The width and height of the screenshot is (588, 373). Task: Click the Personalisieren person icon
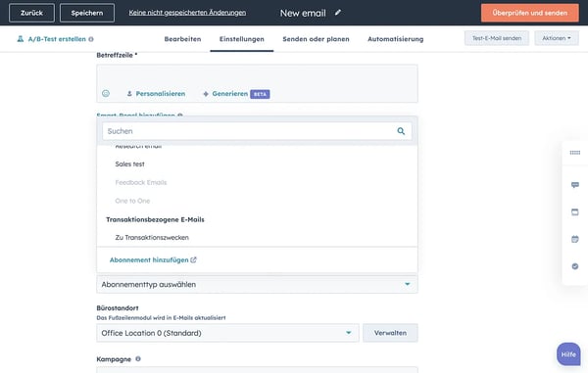(129, 94)
